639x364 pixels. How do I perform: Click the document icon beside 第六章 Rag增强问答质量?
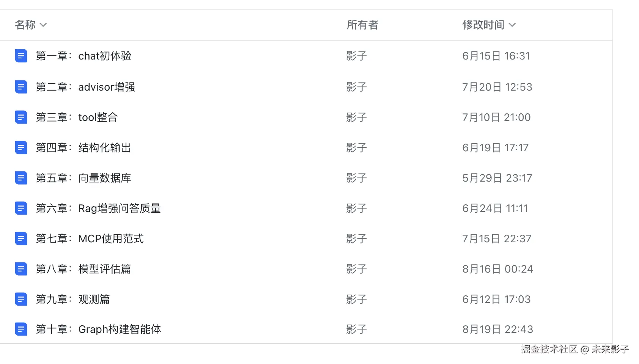point(21,208)
